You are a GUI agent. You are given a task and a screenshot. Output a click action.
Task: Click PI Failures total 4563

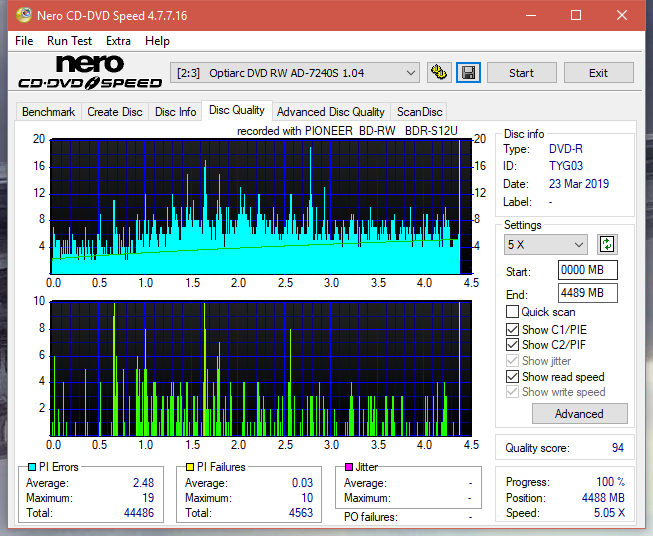click(x=301, y=513)
